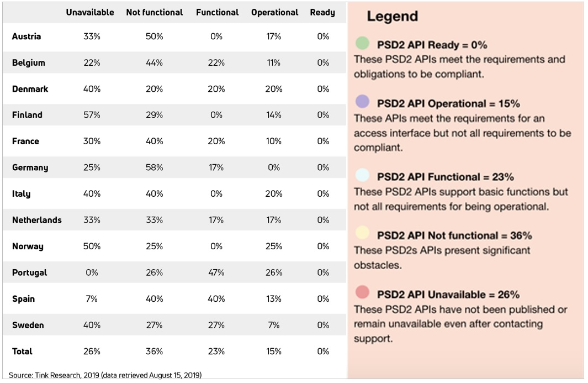This screenshot has width=588, height=383.
Task: Click the Total row label
Action: pyautogui.click(x=22, y=351)
